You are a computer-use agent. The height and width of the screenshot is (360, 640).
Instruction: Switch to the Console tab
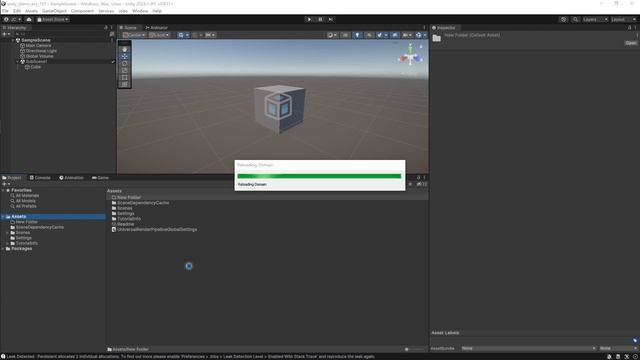[40, 178]
